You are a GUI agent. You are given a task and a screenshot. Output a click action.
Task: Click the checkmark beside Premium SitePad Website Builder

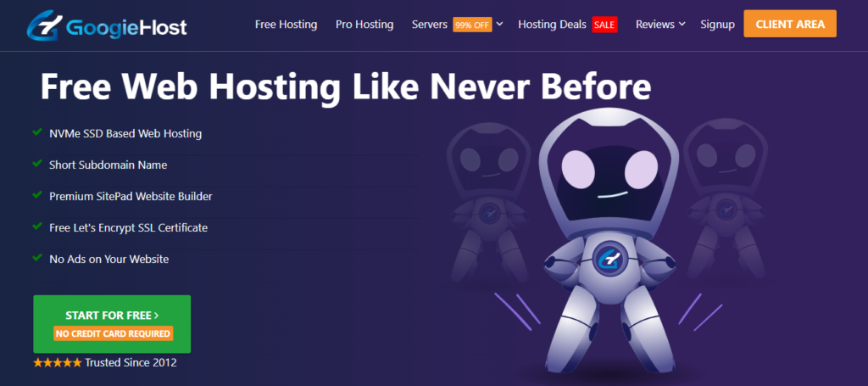coord(37,195)
